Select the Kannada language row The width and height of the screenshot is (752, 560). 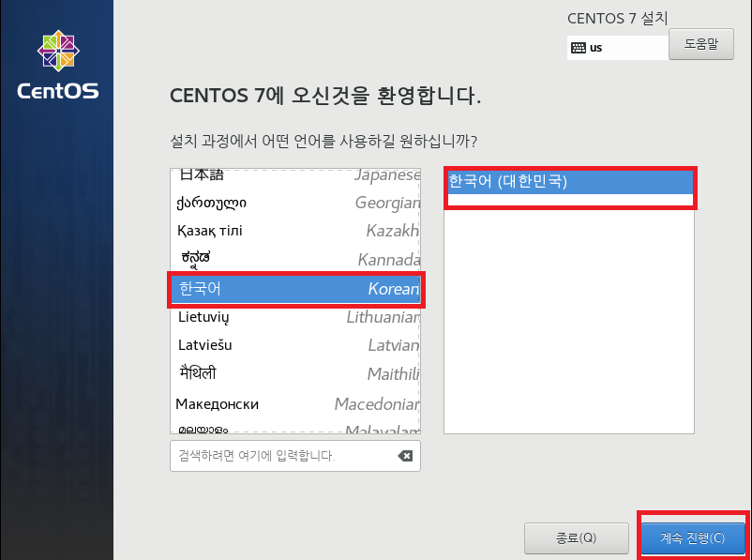295,259
